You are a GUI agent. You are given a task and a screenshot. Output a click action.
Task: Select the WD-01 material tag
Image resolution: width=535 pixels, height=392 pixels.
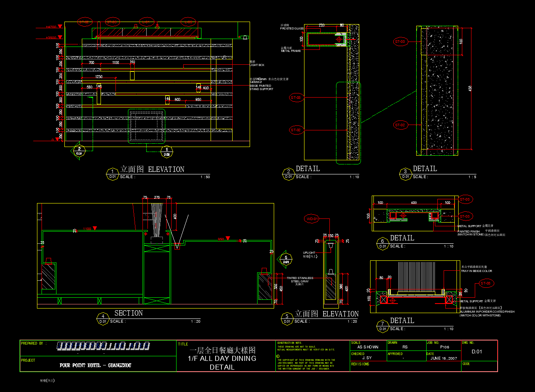[x=312, y=218]
